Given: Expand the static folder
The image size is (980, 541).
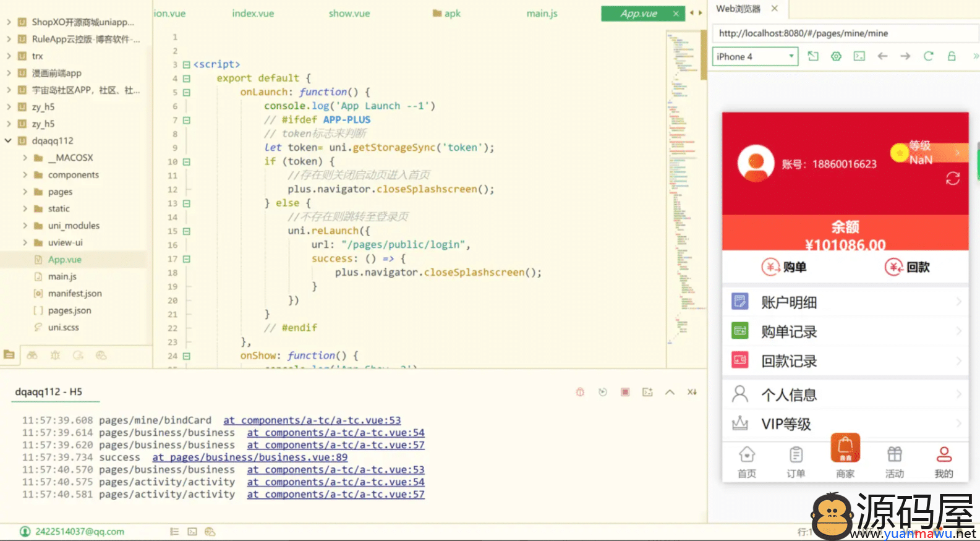Looking at the screenshot, I should [25, 208].
